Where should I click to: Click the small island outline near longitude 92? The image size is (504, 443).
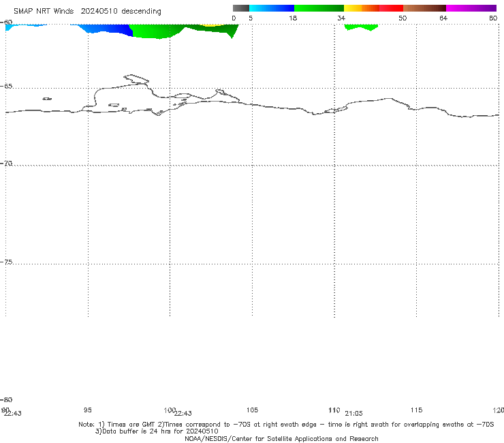tap(47, 99)
